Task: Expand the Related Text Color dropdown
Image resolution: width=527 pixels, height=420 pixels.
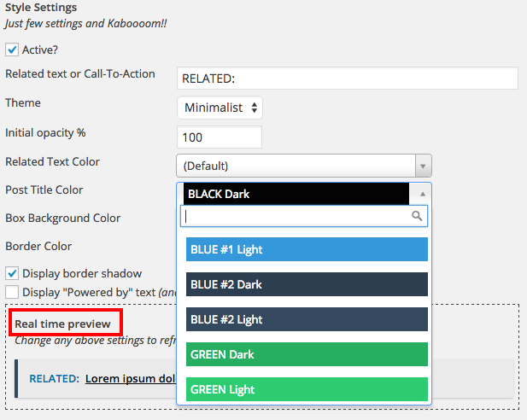Action: pyautogui.click(x=303, y=166)
